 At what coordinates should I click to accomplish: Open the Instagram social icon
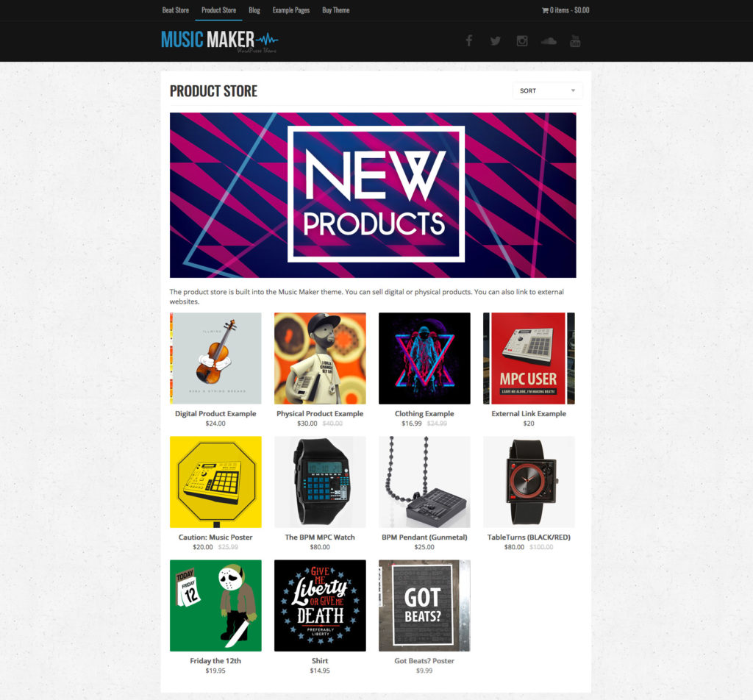tap(522, 41)
